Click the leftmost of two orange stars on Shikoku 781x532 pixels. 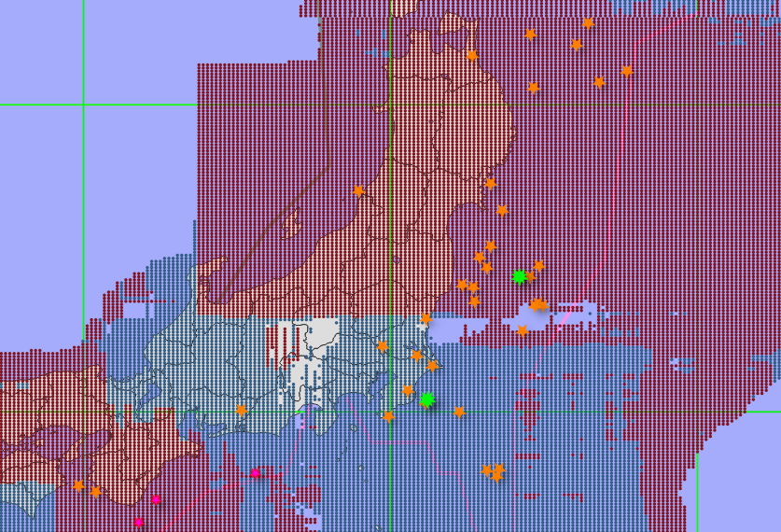[x=78, y=484]
